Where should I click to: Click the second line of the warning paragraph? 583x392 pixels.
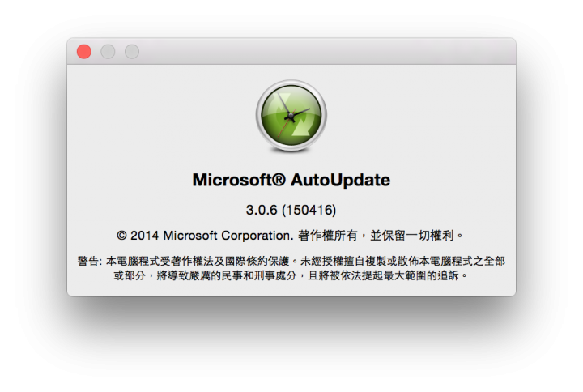291,275
